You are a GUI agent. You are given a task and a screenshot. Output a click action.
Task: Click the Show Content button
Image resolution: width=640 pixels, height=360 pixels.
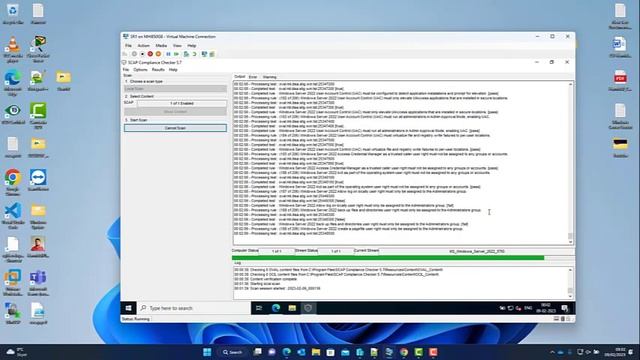(176, 111)
